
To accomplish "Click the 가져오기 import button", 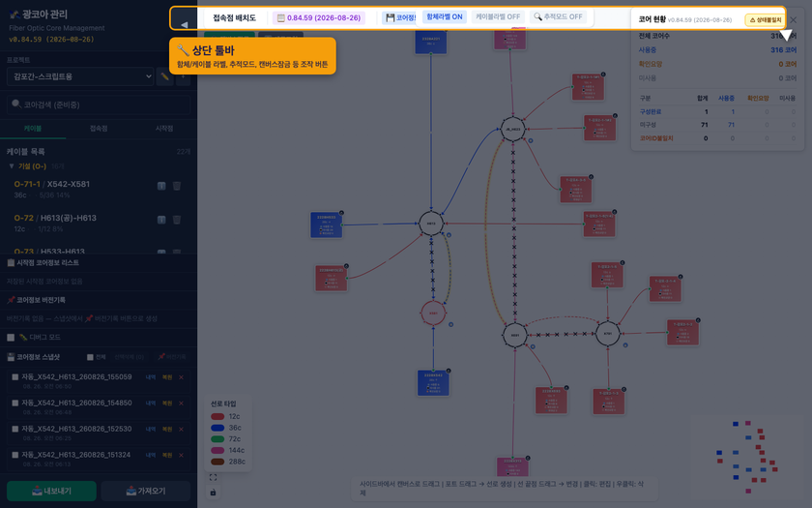I will coord(146,491).
